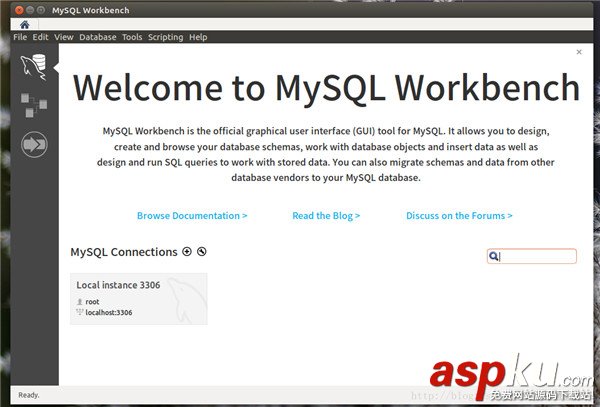The width and height of the screenshot is (600, 407).
Task: Close the MySQL Workbench window
Action: [x=19, y=10]
